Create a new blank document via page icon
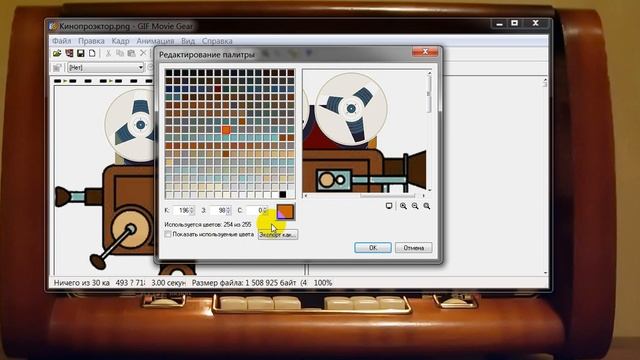 pyautogui.click(x=92, y=53)
